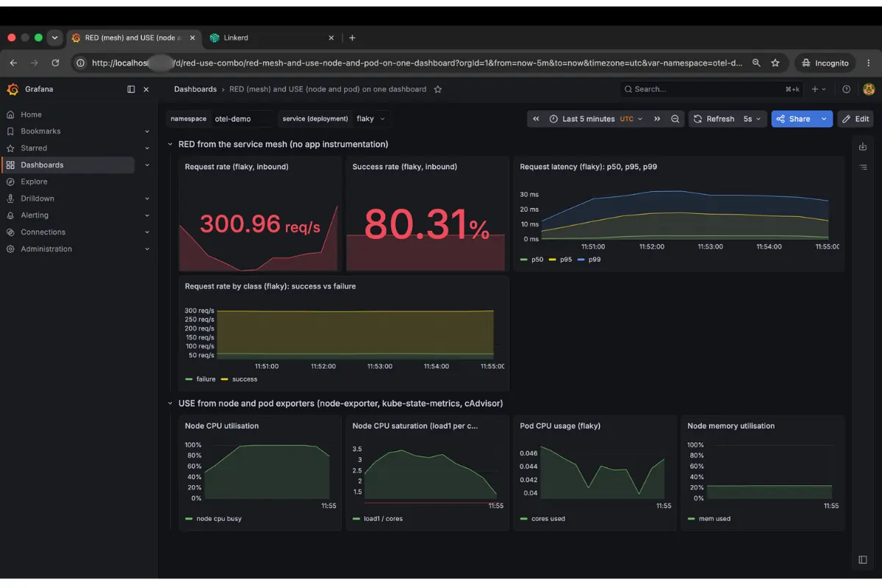Click the Refresh button
This screenshot has height=588, width=882.
pos(714,119)
